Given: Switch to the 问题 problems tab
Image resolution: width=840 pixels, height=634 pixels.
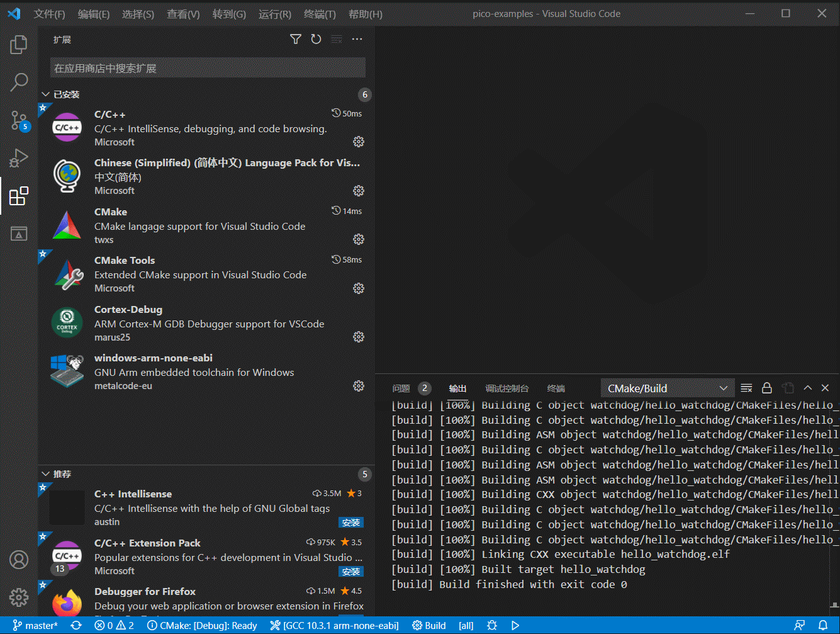Looking at the screenshot, I should point(401,388).
